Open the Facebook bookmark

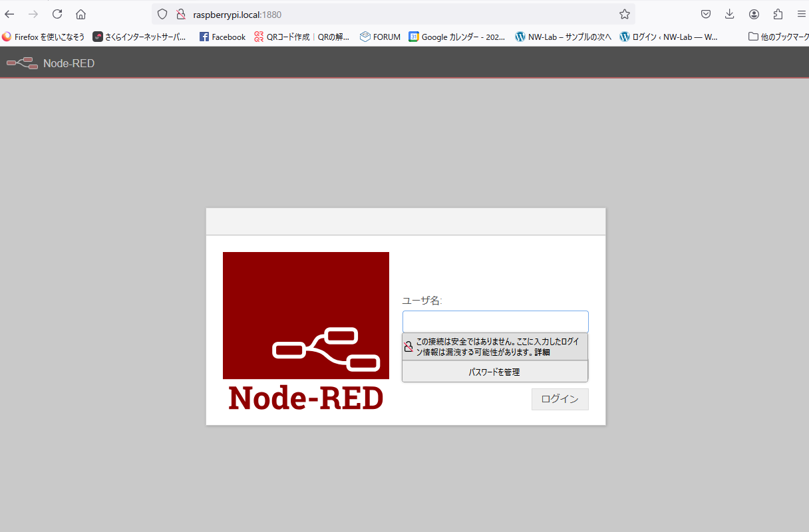pos(223,37)
